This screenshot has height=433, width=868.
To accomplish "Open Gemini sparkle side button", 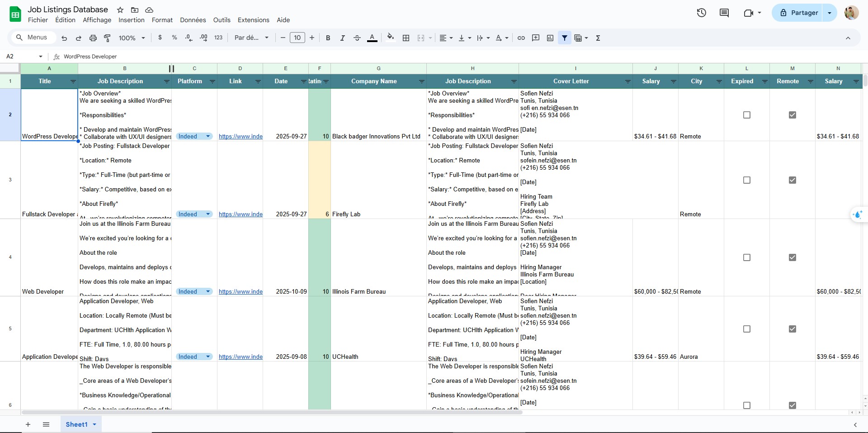I will pyautogui.click(x=858, y=214).
